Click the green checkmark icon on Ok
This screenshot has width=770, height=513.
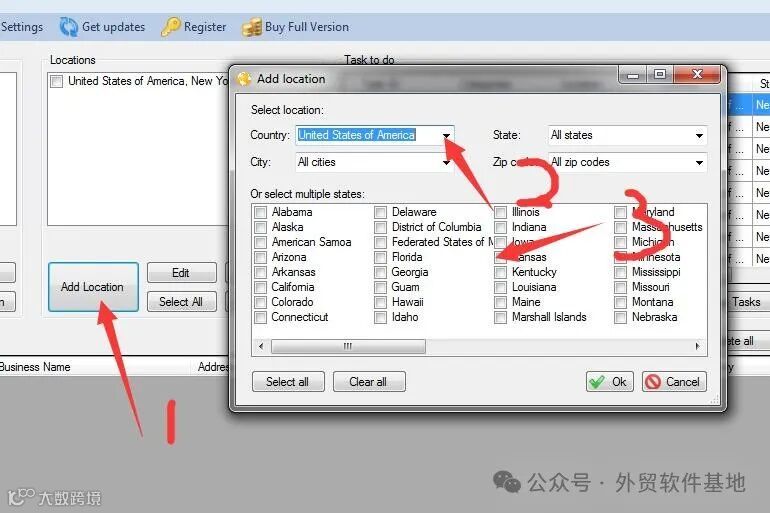pyautogui.click(x=597, y=382)
